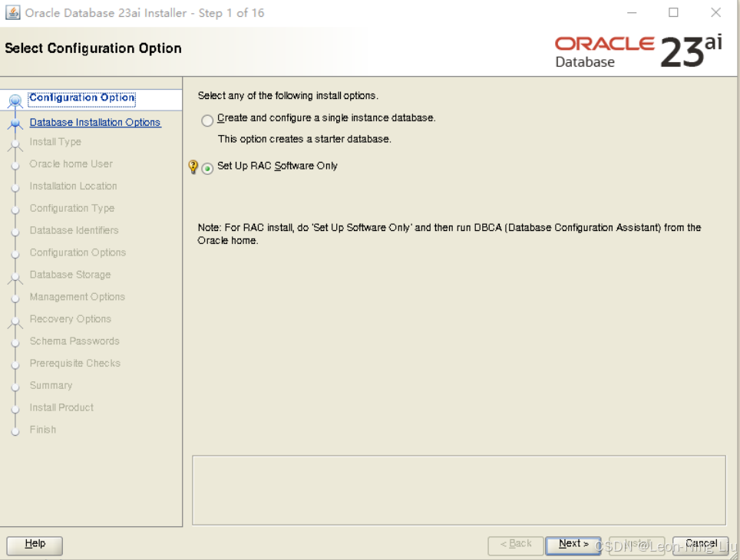The image size is (740, 560).
Task: Click the 'Note: For RAC install' text
Action: pos(449,234)
